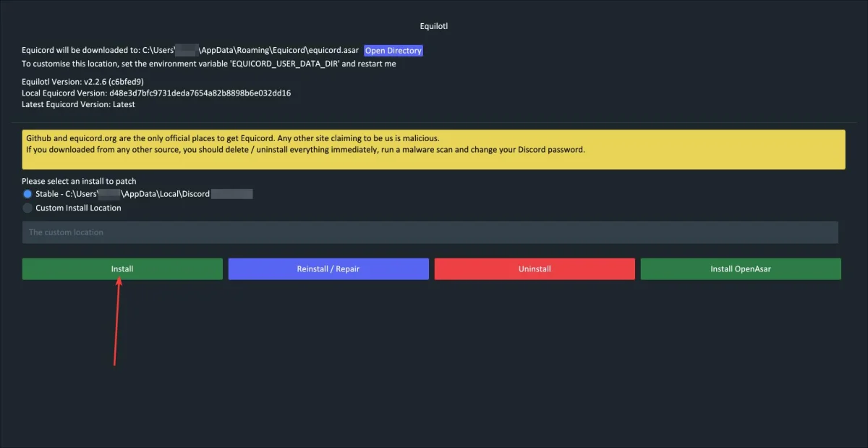Click the green Install button
The height and width of the screenshot is (448, 868).
click(x=122, y=269)
